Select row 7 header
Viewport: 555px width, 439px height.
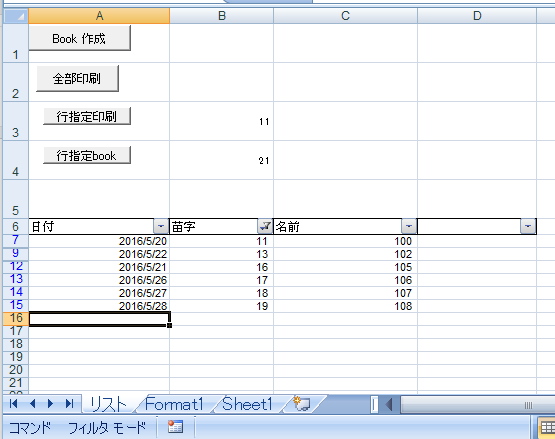(16, 241)
